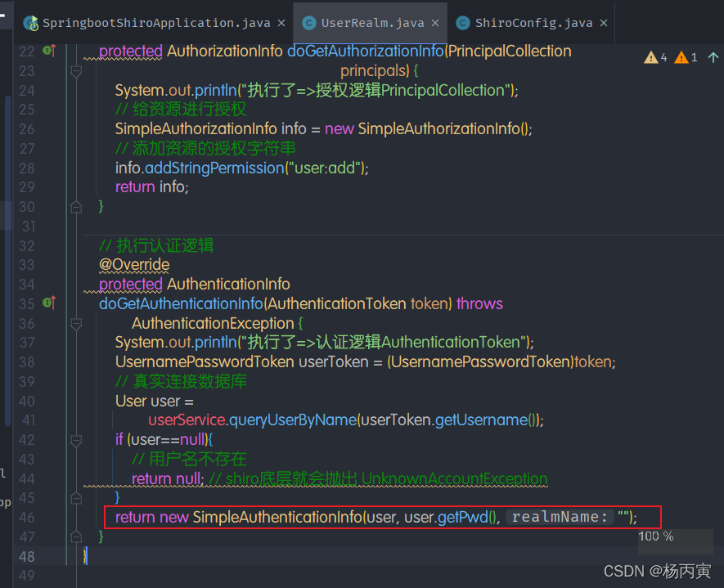Click the addStringPermission method call
The width and height of the screenshot is (724, 588).
[214, 168]
